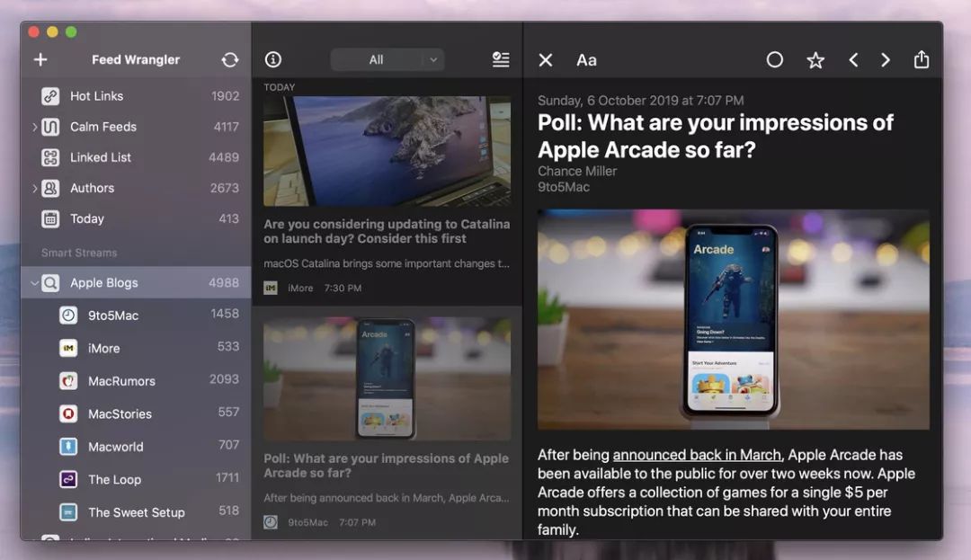Viewport: 971px width, 560px height.
Task: Click the Poll article title in reader
Action: [716, 136]
